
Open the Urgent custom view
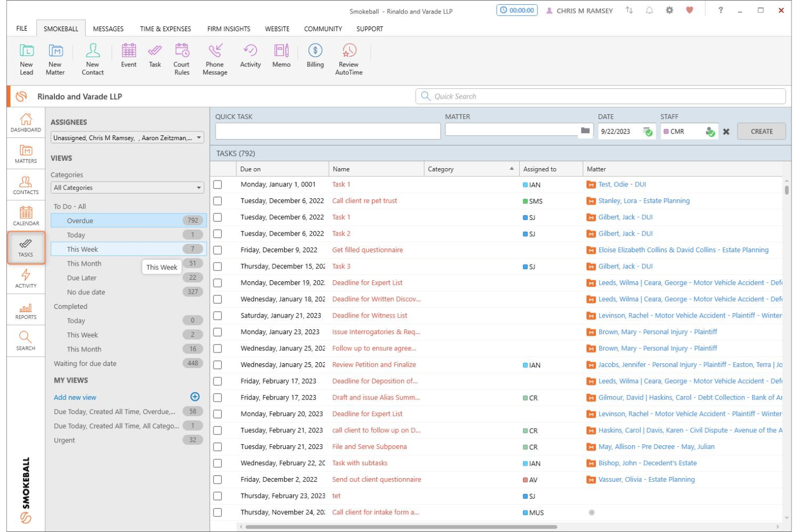tap(128, 440)
